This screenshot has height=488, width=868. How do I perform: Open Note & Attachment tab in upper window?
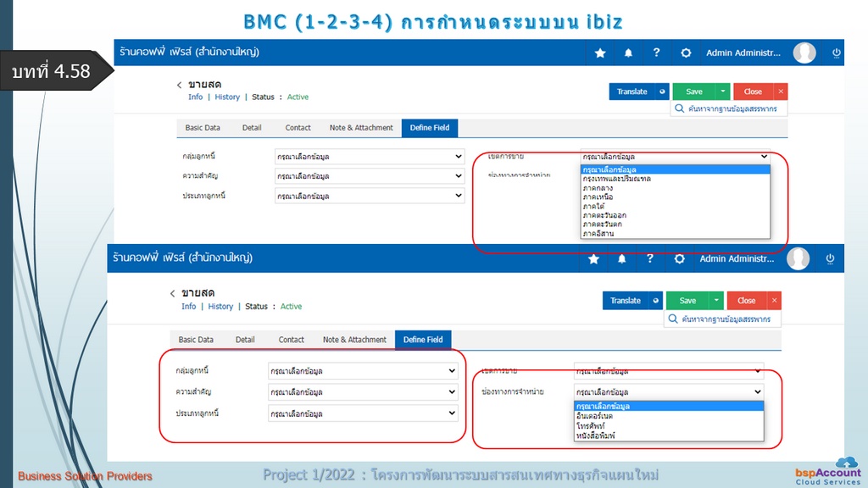click(x=361, y=128)
